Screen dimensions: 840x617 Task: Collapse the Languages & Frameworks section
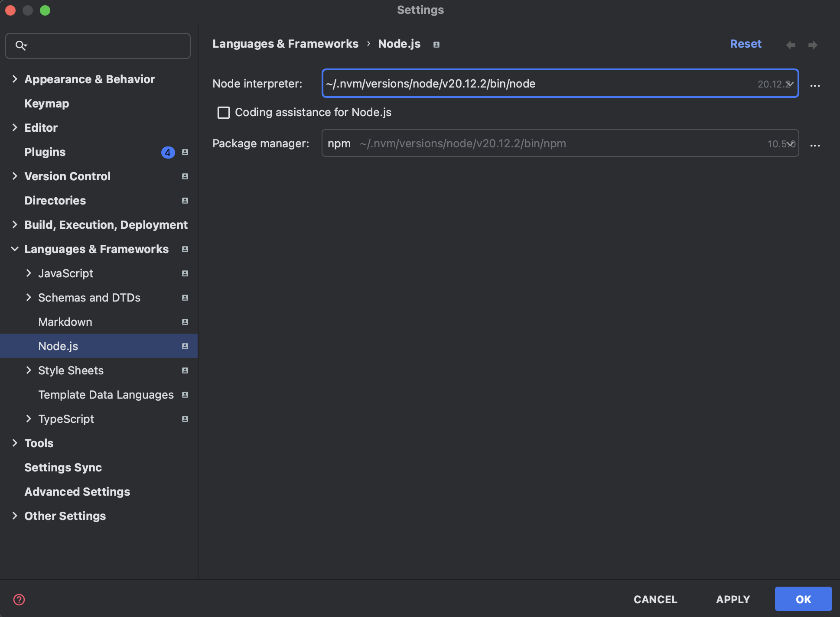(15, 249)
